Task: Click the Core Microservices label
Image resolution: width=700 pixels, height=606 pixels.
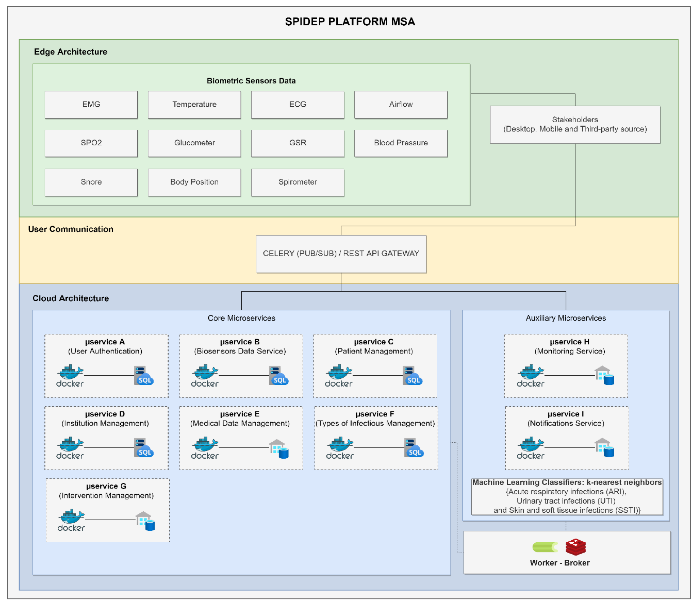Action: coord(241,318)
